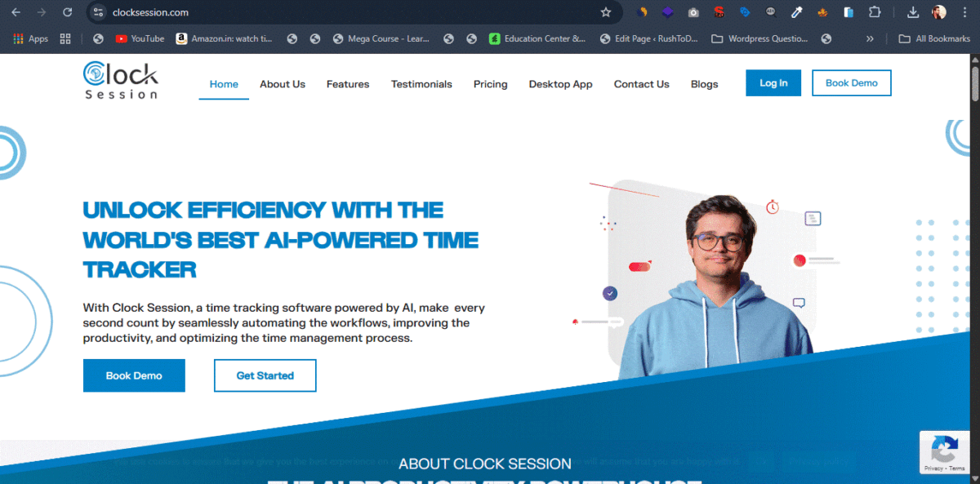Open the Wordpress Questions bookmark folder

760,38
